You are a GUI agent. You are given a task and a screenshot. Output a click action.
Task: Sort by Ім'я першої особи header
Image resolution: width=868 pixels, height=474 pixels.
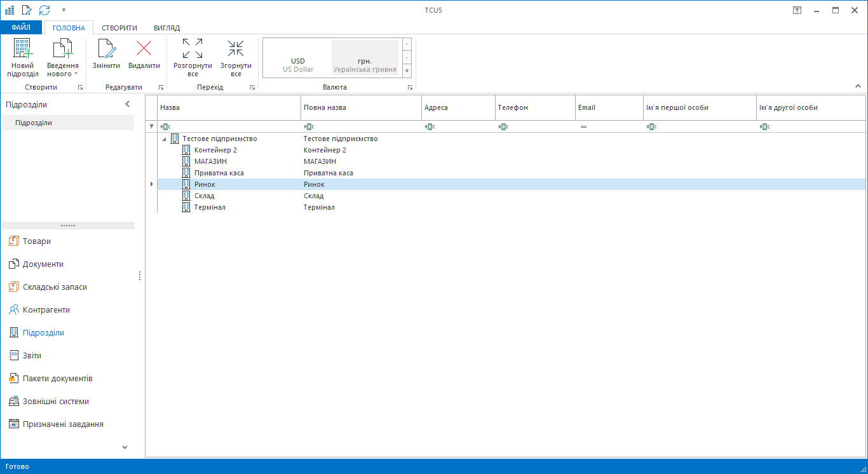coord(700,107)
